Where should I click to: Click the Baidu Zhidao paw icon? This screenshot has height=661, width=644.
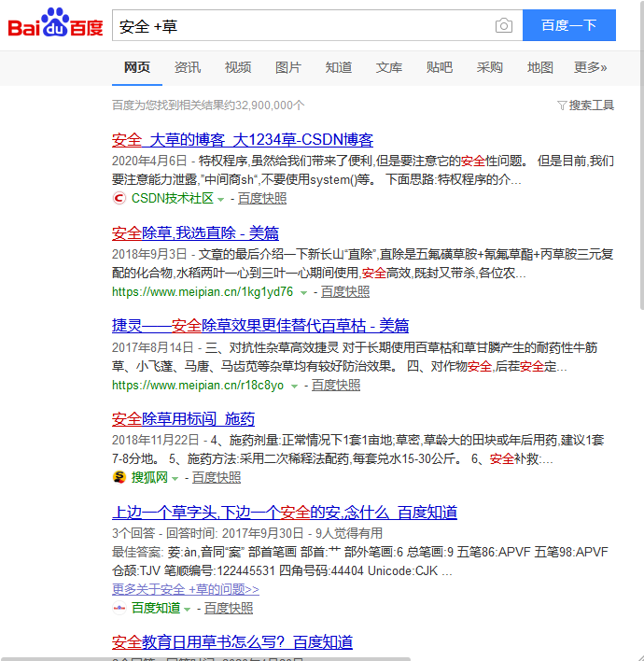tap(119, 608)
